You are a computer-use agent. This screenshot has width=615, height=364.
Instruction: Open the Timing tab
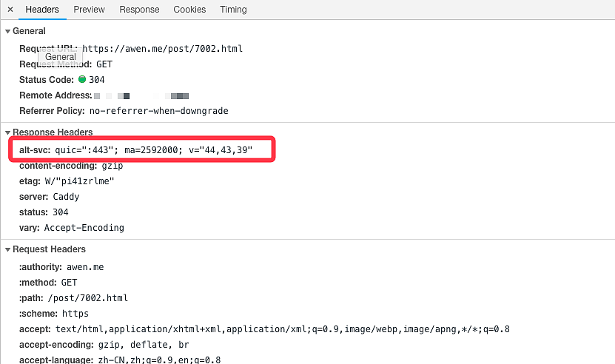(x=233, y=10)
